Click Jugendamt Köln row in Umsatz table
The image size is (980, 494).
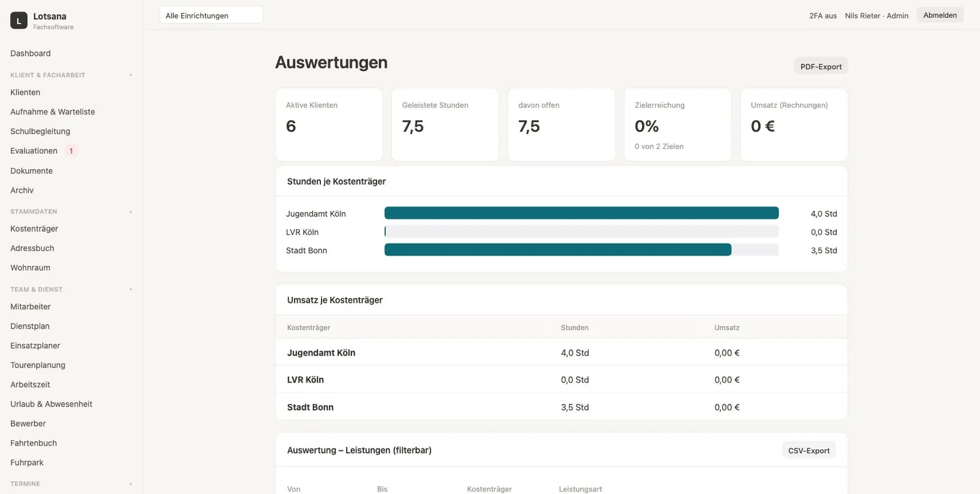click(x=562, y=352)
